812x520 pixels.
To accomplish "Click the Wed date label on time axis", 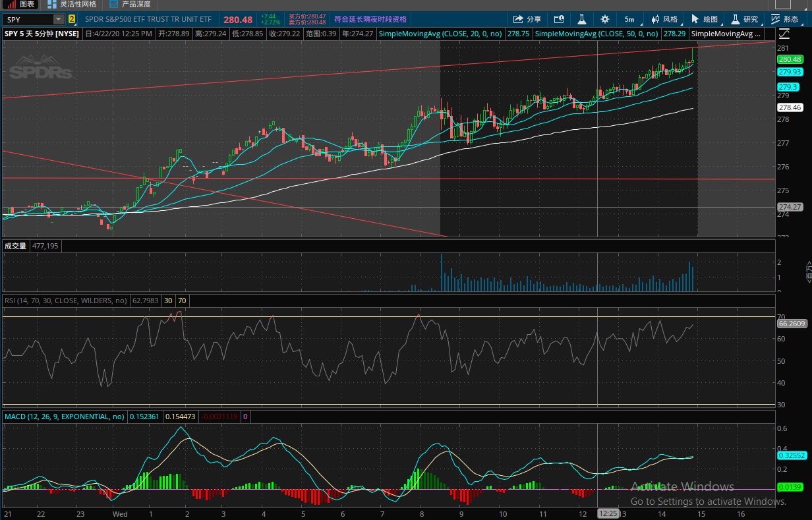I will click(x=120, y=513).
